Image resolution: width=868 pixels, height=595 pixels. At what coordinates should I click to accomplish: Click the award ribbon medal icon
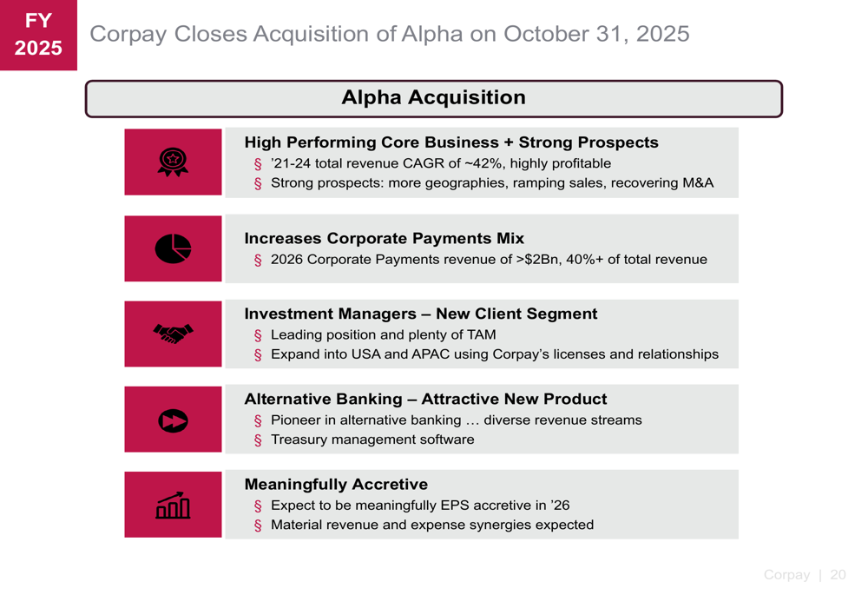pos(173,162)
